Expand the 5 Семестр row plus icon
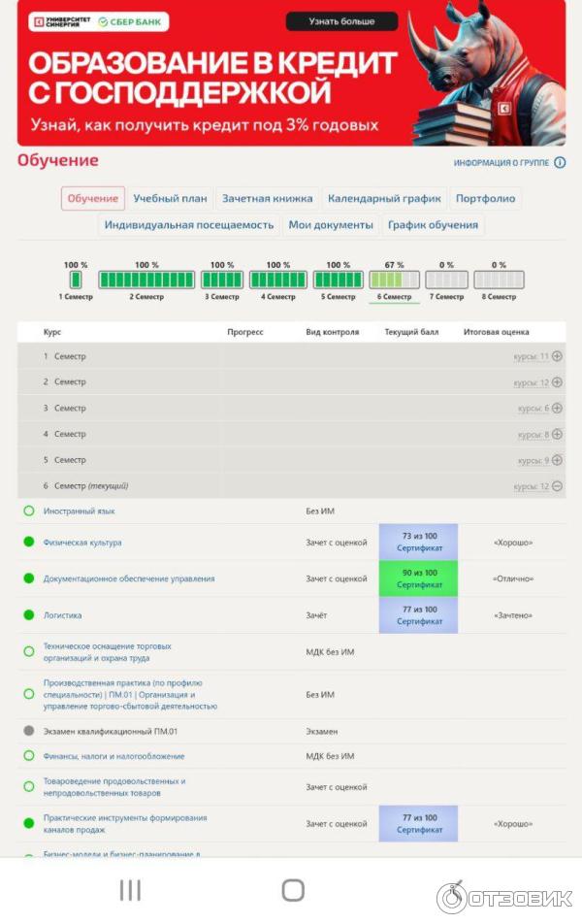 557,460
